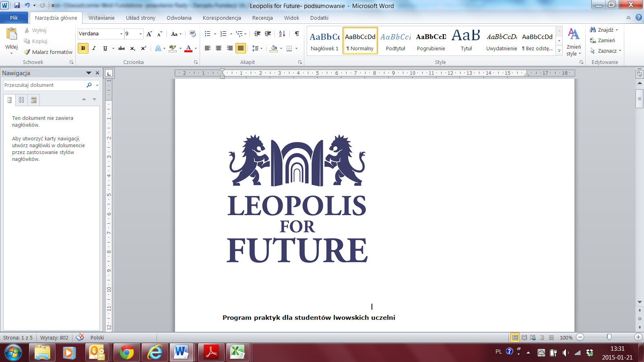Viewport: 644px width, 362px height.
Task: Switch to Web Layout view
Action: (x=533, y=337)
